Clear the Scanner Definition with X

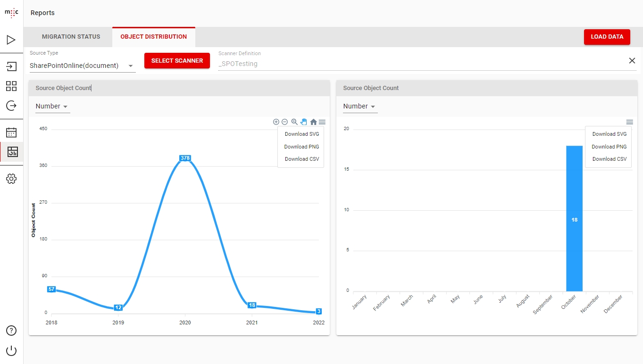click(x=632, y=60)
